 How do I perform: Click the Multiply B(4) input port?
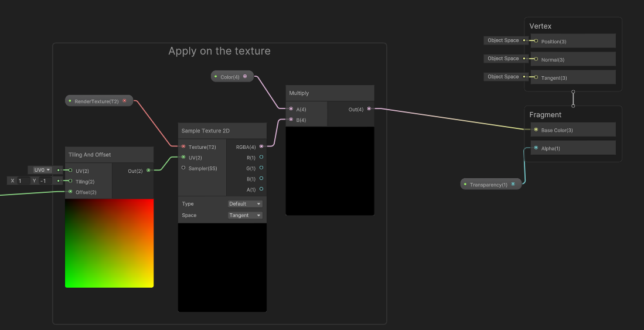(291, 120)
